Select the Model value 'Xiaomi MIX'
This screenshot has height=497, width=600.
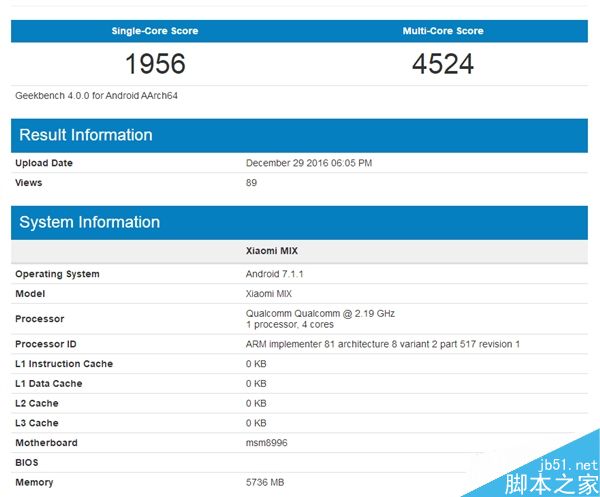pyautogui.click(x=269, y=294)
